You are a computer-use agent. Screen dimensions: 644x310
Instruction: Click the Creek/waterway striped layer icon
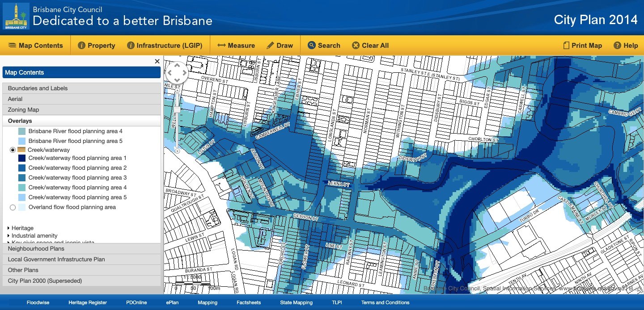pyautogui.click(x=21, y=150)
